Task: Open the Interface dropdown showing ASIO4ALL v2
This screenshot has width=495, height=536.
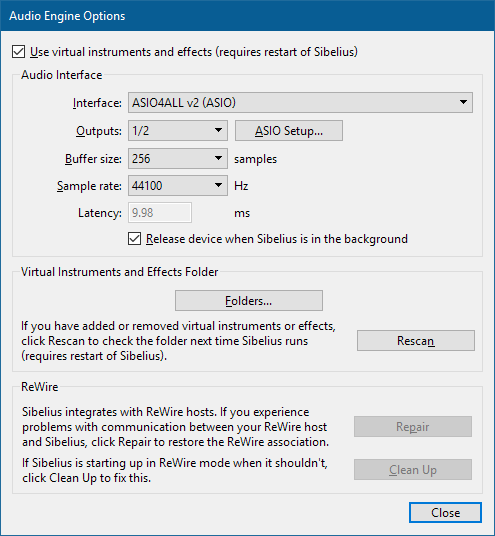Action: (x=300, y=103)
